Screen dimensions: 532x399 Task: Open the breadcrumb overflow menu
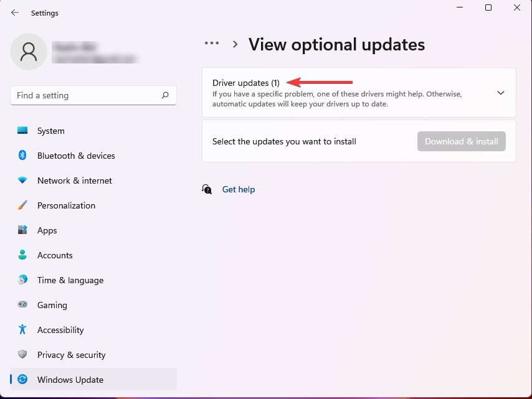(x=212, y=43)
